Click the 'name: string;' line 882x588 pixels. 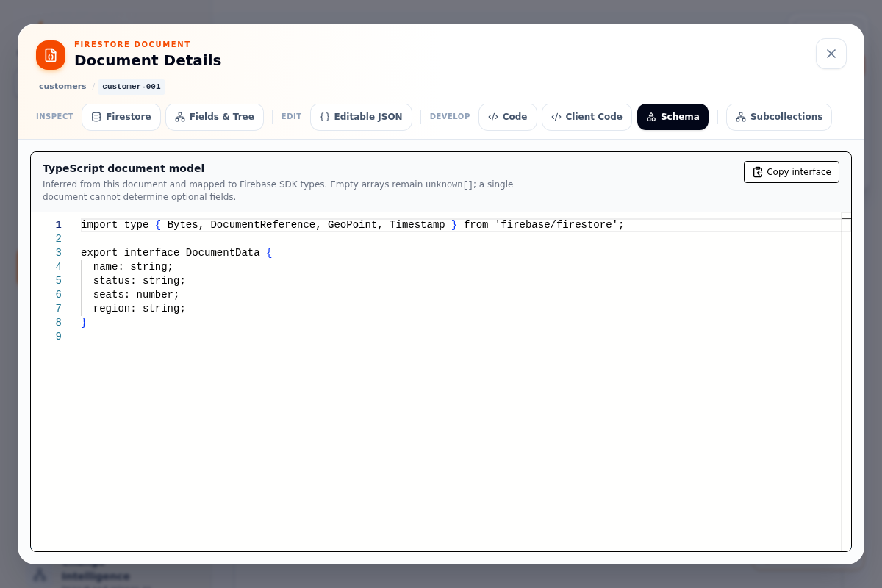(133, 267)
